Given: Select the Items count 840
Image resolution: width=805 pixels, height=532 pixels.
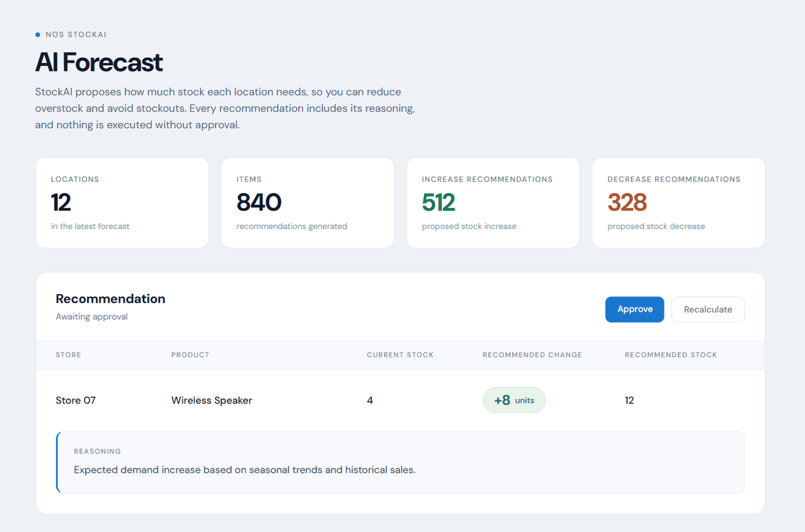Looking at the screenshot, I should click(259, 203).
